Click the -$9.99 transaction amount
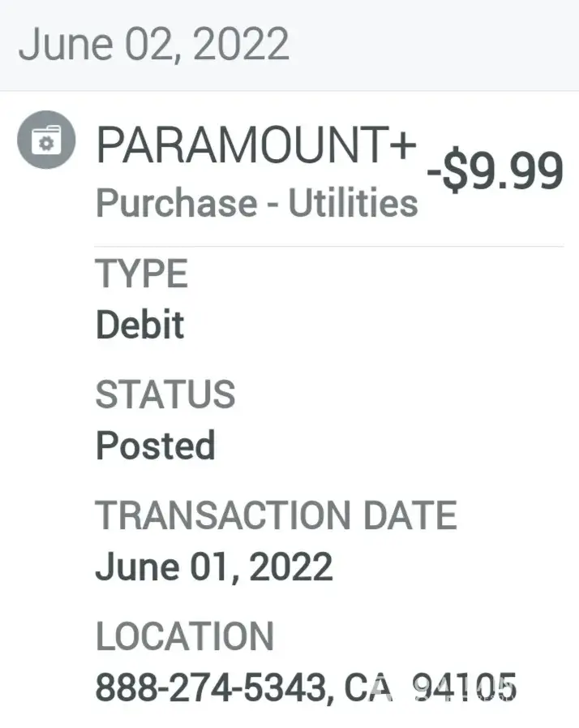Viewport: 579px width, 728px height. tap(495, 172)
